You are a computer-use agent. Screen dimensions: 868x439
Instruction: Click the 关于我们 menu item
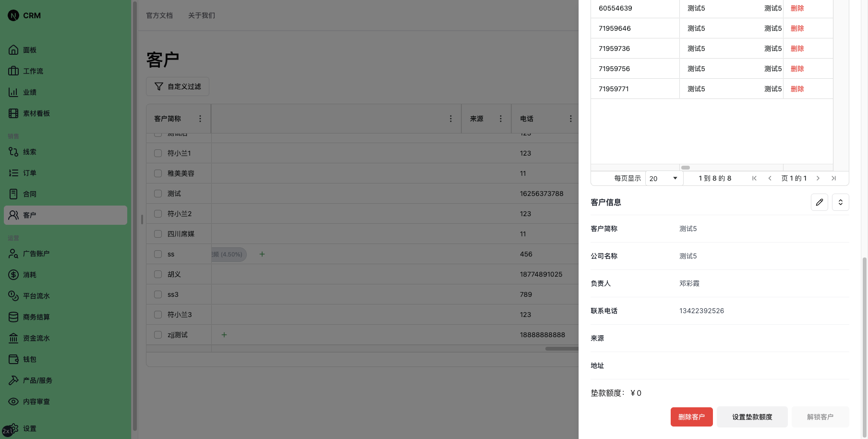[201, 15]
